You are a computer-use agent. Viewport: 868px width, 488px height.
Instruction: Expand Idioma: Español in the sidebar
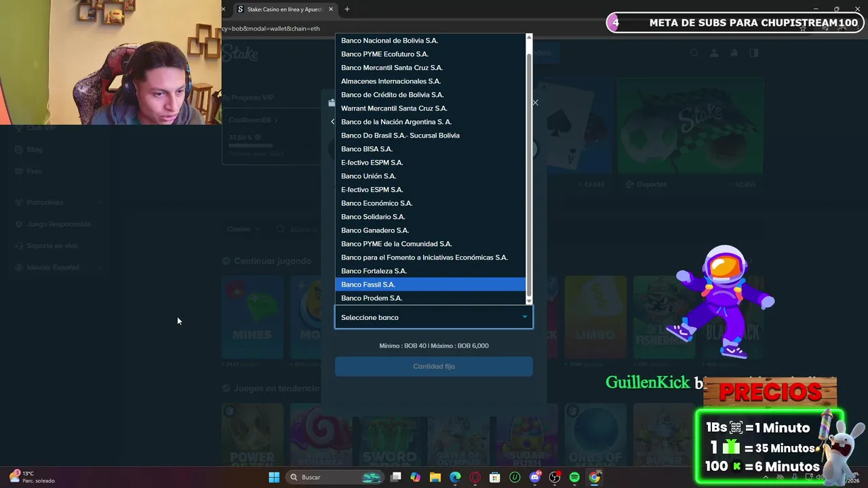58,268
